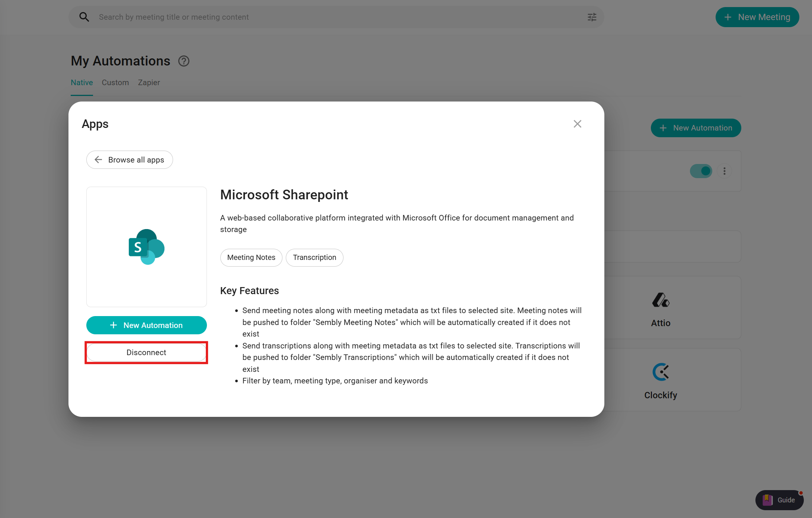Click the search magnifier icon
This screenshot has height=518, width=812.
(84, 17)
